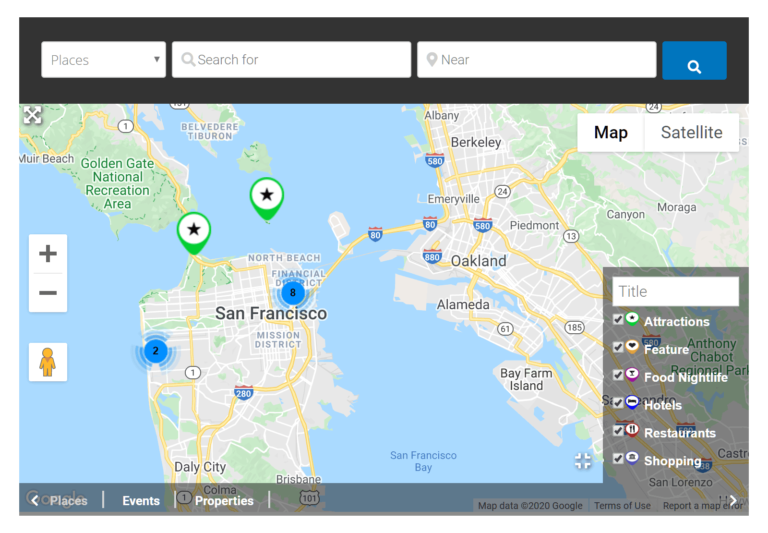
Task: Click the Daly City label on map
Action: pyautogui.click(x=200, y=467)
